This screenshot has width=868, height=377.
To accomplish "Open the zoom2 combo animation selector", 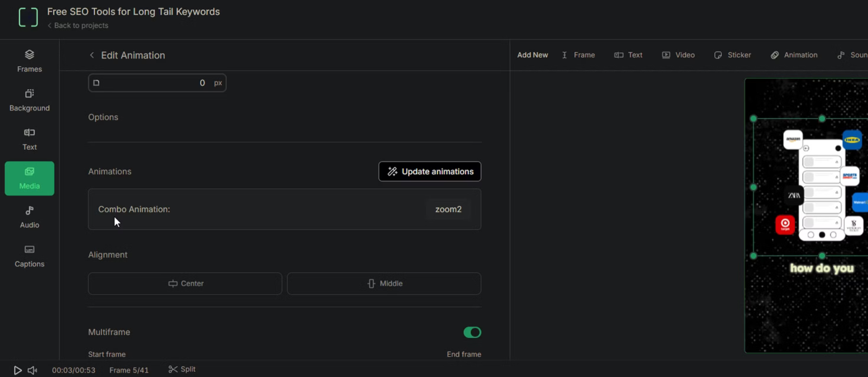I will (448, 209).
